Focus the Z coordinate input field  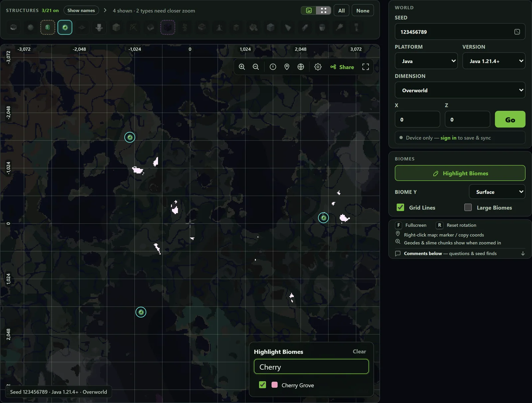click(x=467, y=119)
